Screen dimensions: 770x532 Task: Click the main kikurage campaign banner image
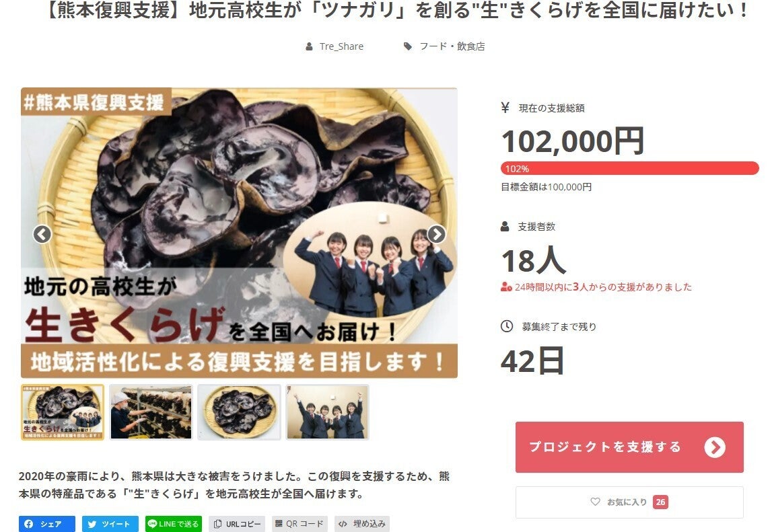tap(239, 233)
